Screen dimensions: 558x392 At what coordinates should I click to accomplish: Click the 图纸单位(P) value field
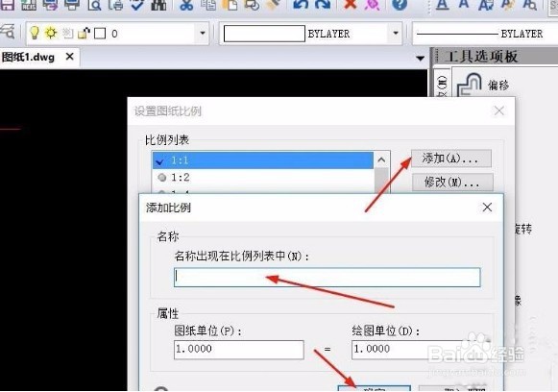pyautogui.click(x=239, y=350)
